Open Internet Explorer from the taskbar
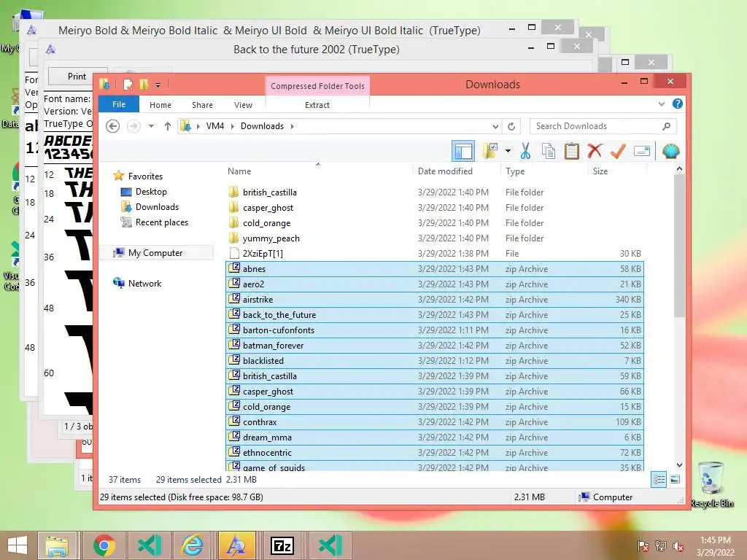The height and width of the screenshot is (560, 747). coord(193,545)
